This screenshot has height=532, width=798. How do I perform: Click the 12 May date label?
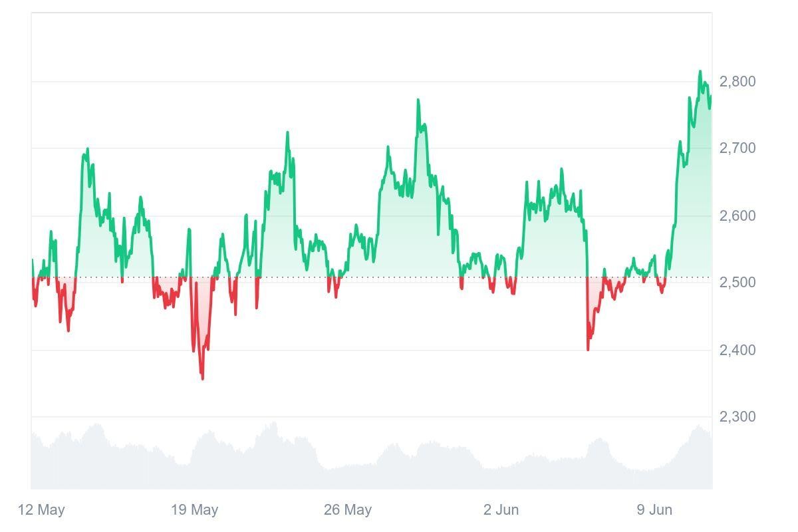(x=41, y=510)
